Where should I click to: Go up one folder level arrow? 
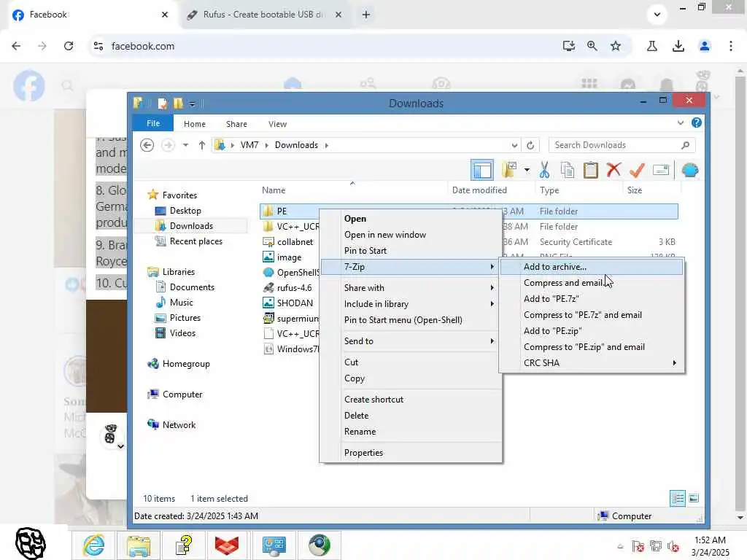[202, 145]
